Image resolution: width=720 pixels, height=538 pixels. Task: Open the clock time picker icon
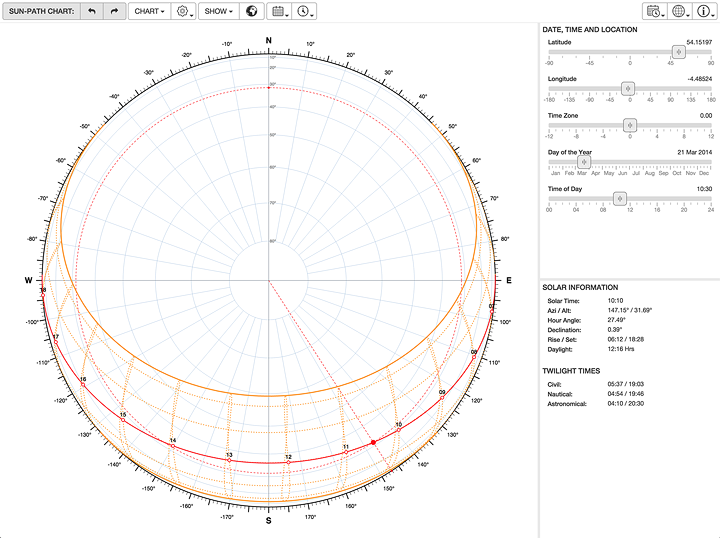(x=305, y=12)
